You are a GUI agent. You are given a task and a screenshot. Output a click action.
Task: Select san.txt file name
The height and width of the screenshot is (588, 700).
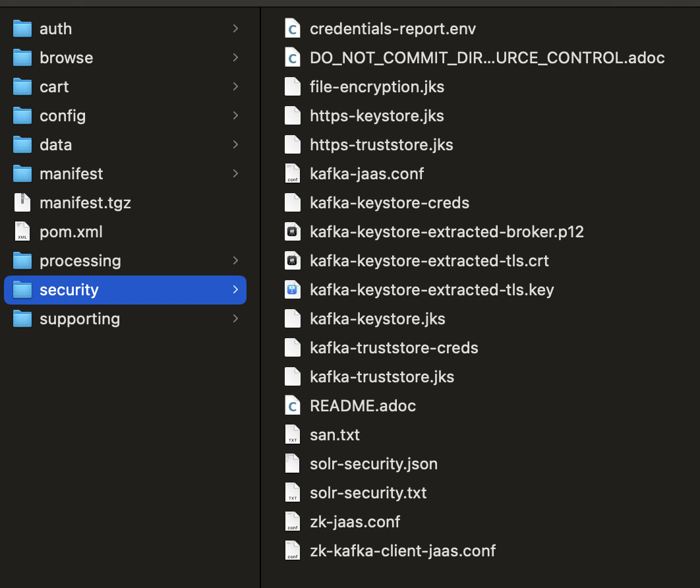[x=335, y=435]
